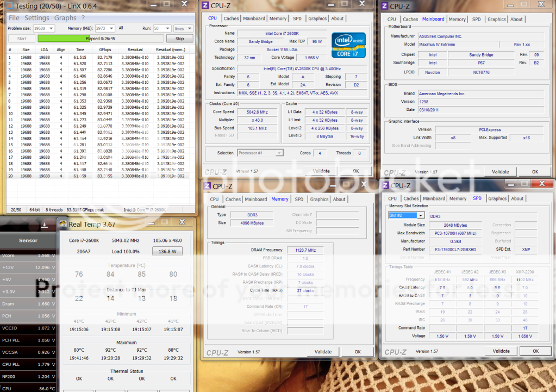Click the Vcore row in the Sensor panel
The image size is (556, 392).
pyautogui.click(x=28, y=256)
